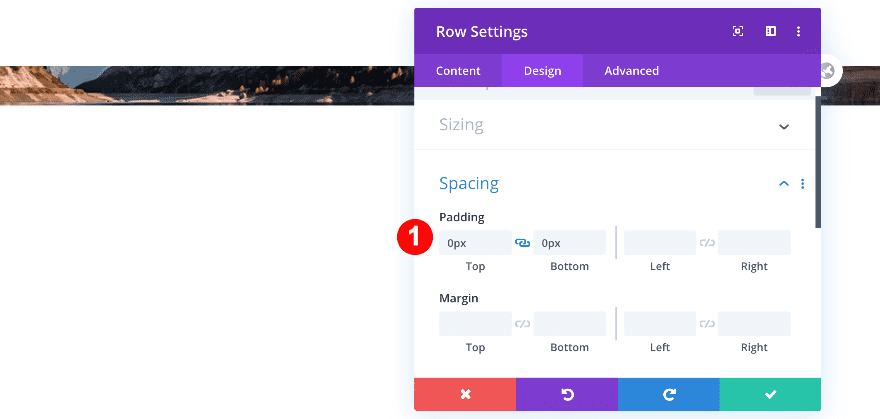Click the Margin Bottom input field
The image size is (880, 419).
(x=570, y=324)
